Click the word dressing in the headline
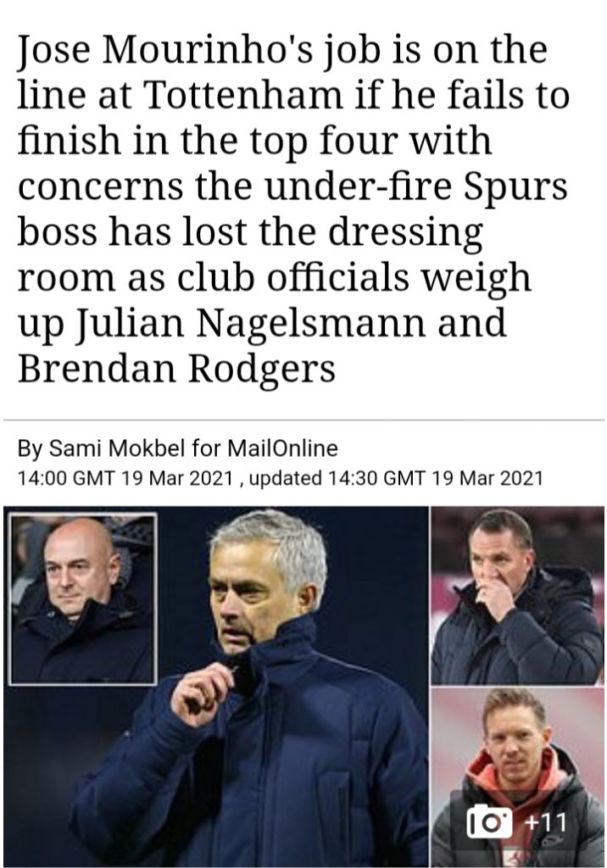Viewport: 607px width, 868px height. tap(405, 232)
